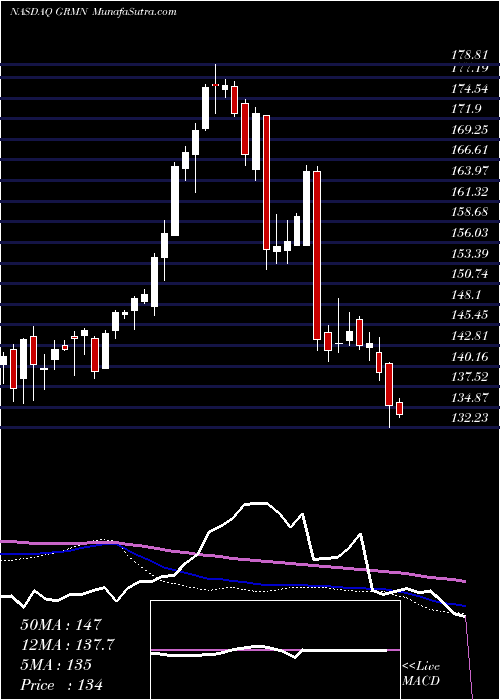Click the 140.16 price axis label
This screenshot has width=500, height=700.
pyautogui.click(x=468, y=356)
